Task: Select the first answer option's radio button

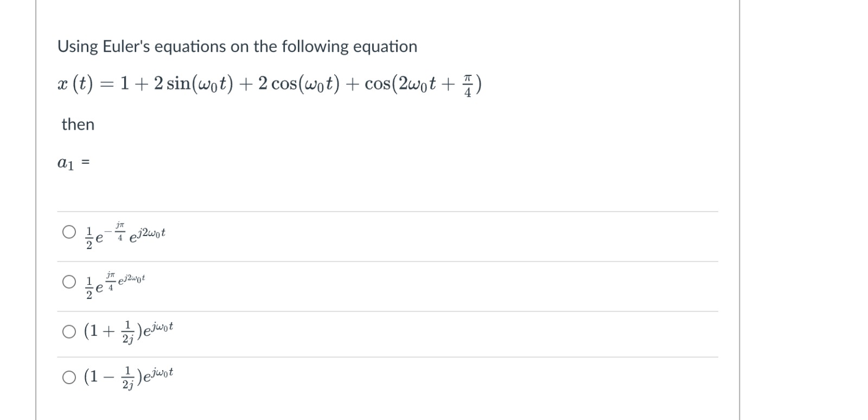Action: [69, 232]
